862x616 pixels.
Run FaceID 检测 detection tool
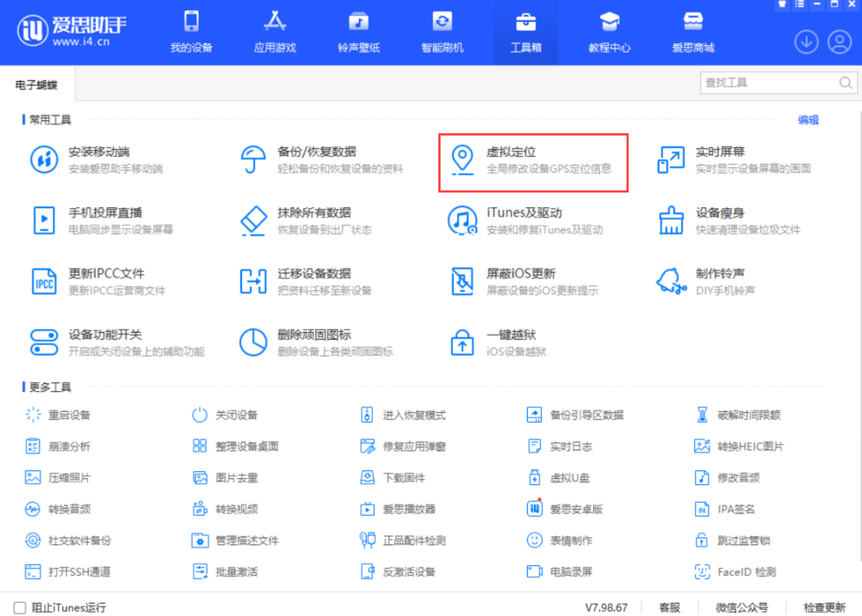(x=738, y=571)
